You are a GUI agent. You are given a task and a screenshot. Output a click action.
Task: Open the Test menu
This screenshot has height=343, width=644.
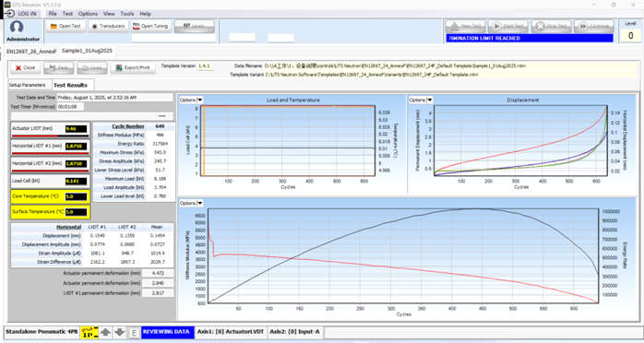point(67,14)
